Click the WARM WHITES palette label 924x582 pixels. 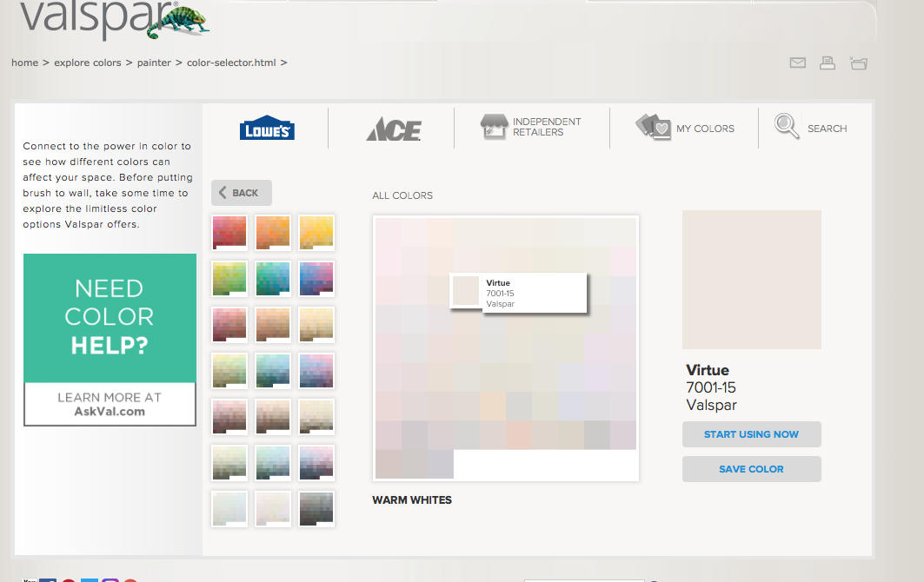(x=412, y=500)
